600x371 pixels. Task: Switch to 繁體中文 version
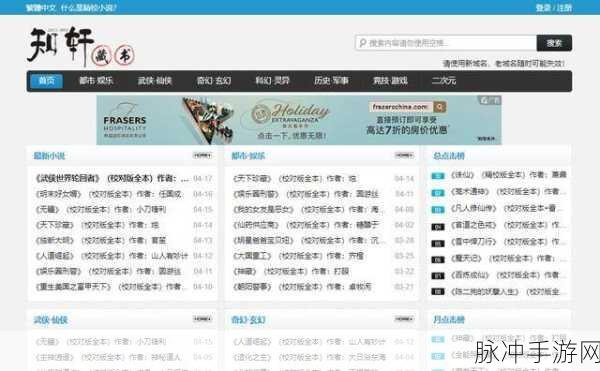(41, 8)
